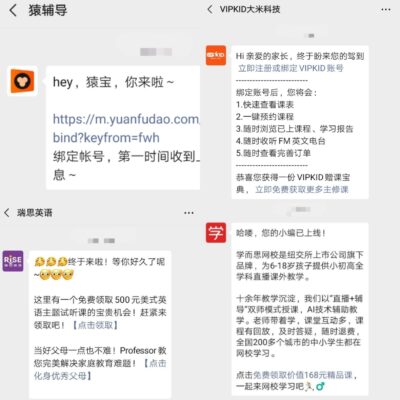Go back from the 猿辅导 chat
This screenshot has width=400, height=400.
coord(13,10)
